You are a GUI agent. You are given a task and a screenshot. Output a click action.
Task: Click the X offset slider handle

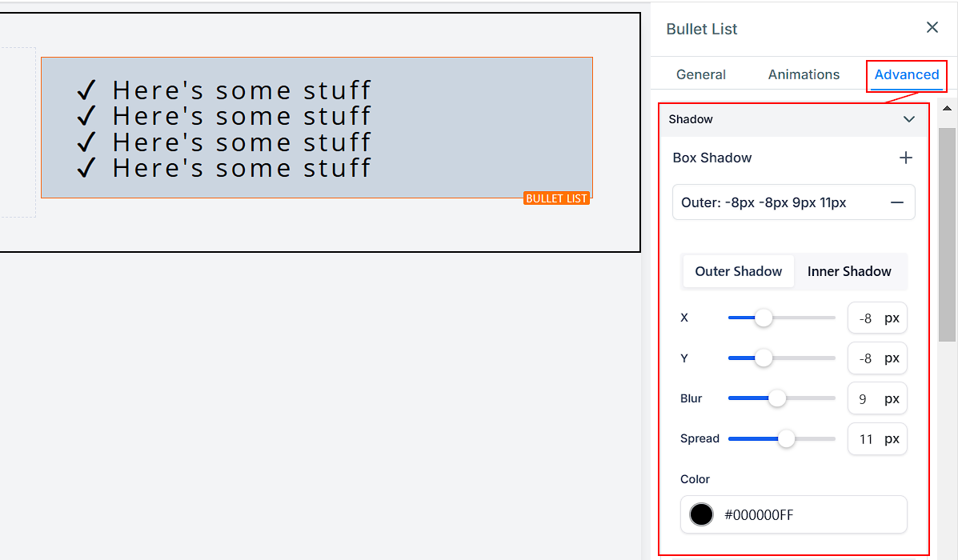point(764,318)
